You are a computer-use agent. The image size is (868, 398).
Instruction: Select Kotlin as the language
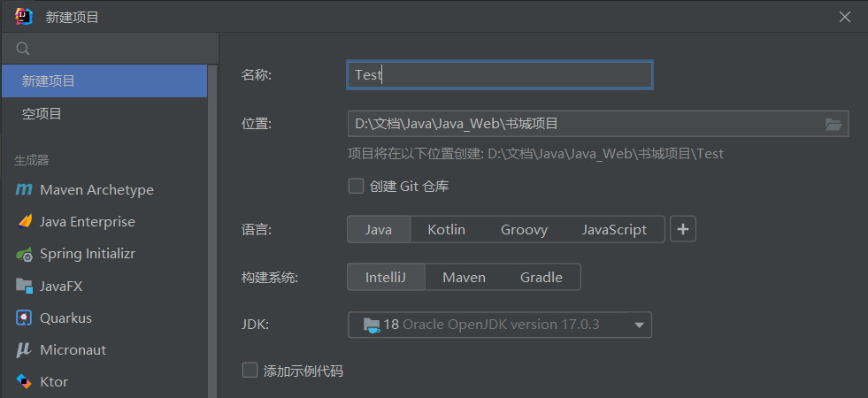point(446,229)
